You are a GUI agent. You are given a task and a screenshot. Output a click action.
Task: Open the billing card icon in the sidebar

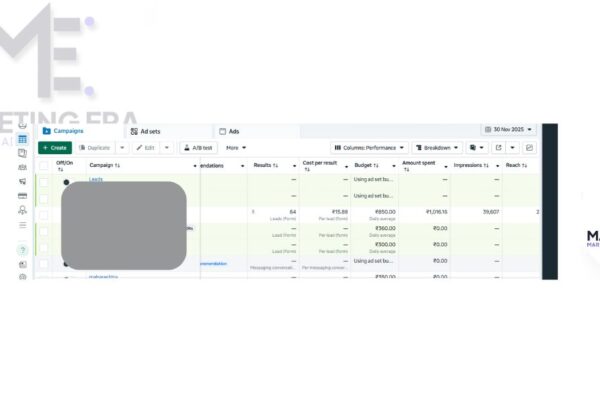[23, 196]
